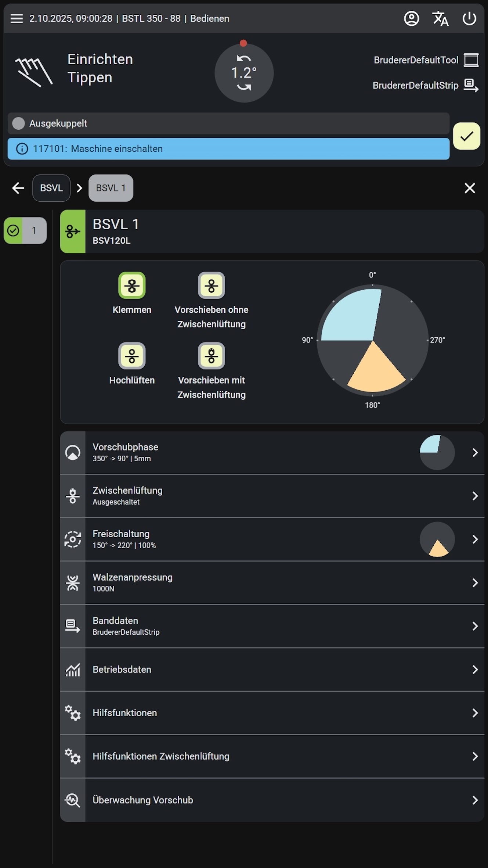Select the Hochlüften mode button
Image resolution: width=488 pixels, height=868 pixels.
tap(132, 356)
